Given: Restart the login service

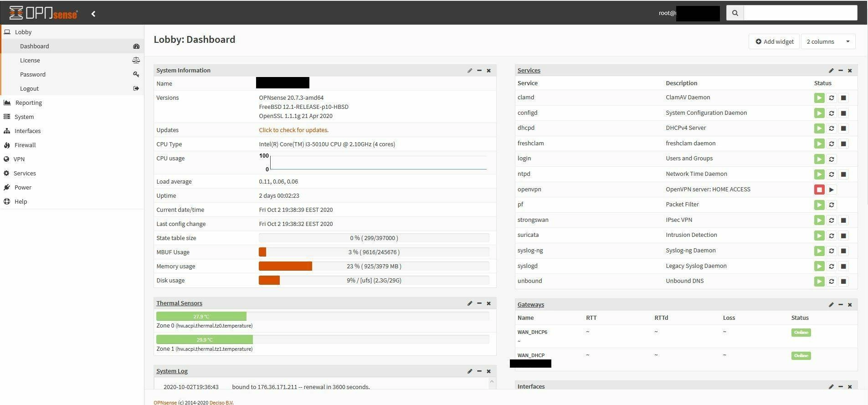Looking at the screenshot, I should [x=832, y=159].
